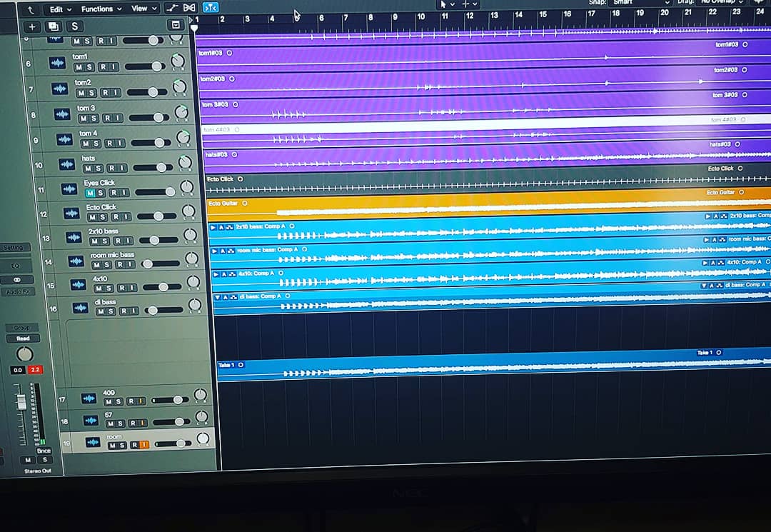
Task: Click the room track waveform icon
Action: (93, 442)
